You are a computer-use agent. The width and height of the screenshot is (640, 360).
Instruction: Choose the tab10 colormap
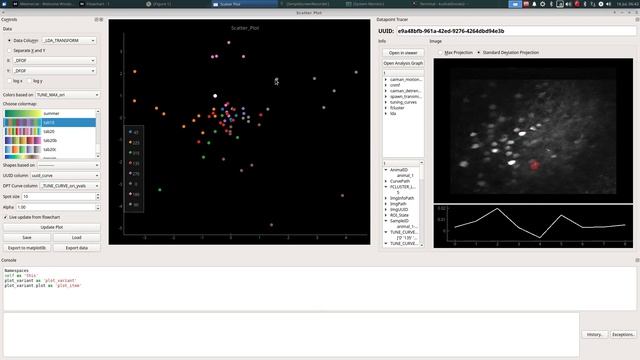click(49, 122)
